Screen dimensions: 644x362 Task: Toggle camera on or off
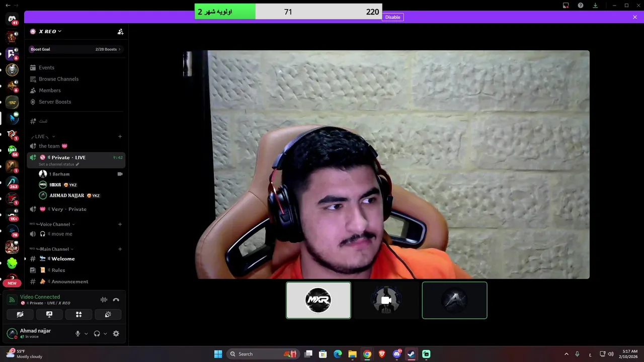coord(20,314)
